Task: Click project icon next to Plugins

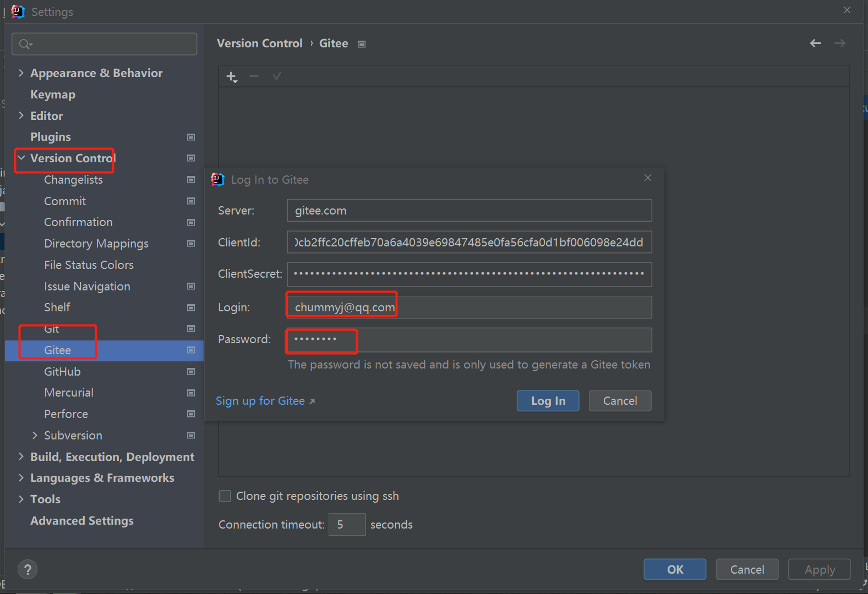Action: tap(191, 137)
